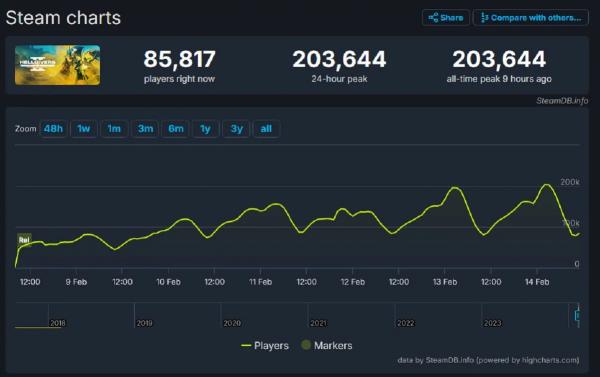The width and height of the screenshot is (600, 377).
Task: Click the data by SteamDB.info footer link
Action: 488,360
